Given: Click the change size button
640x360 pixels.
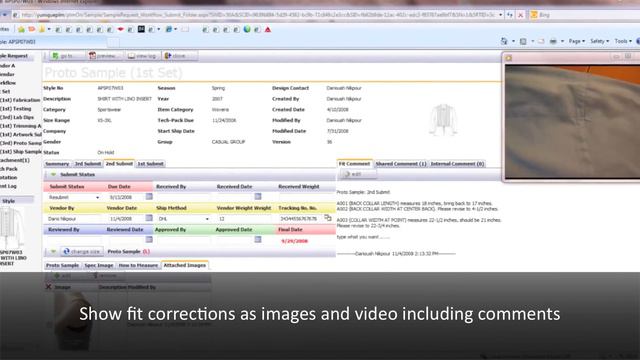Looking at the screenshot, I should point(82,251).
